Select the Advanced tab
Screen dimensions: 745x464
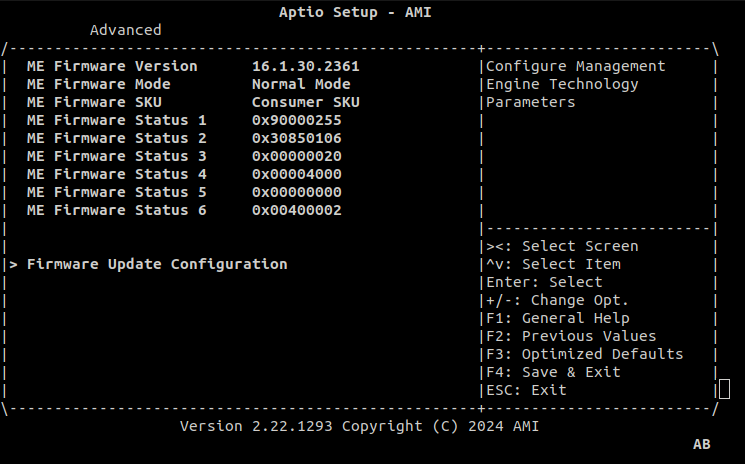tap(125, 30)
